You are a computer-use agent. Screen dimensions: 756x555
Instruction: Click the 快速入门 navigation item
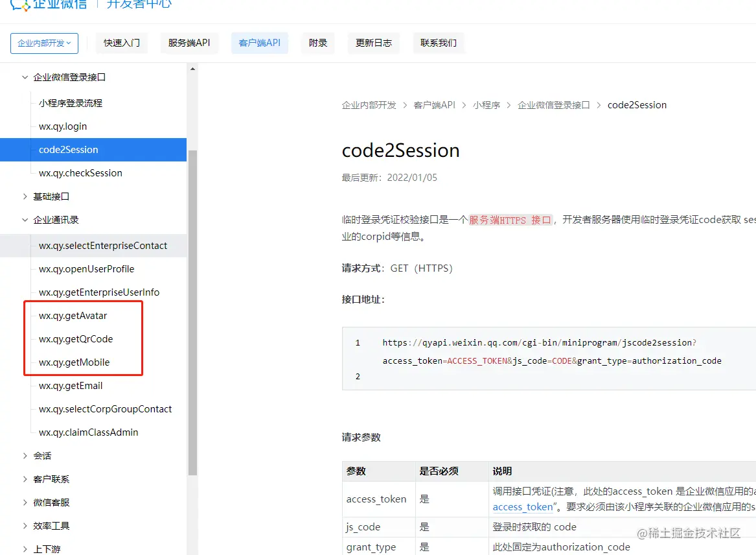coord(121,43)
